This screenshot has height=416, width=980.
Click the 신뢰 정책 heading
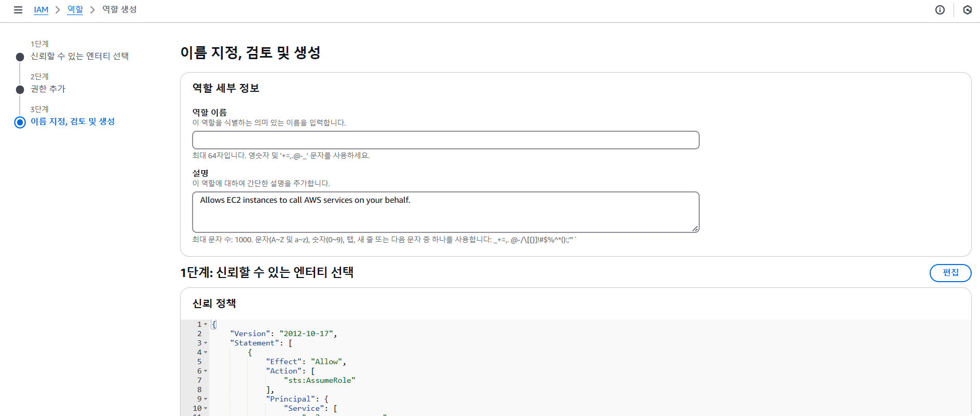214,303
